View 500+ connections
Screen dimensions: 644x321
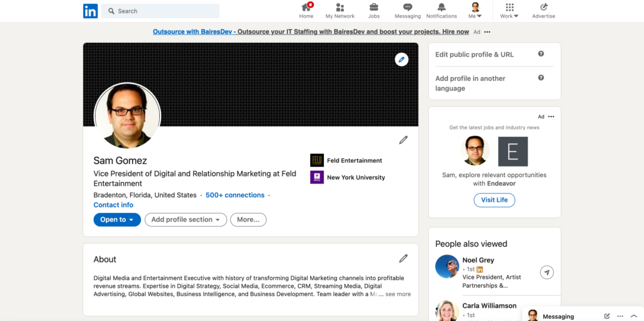[235, 195]
